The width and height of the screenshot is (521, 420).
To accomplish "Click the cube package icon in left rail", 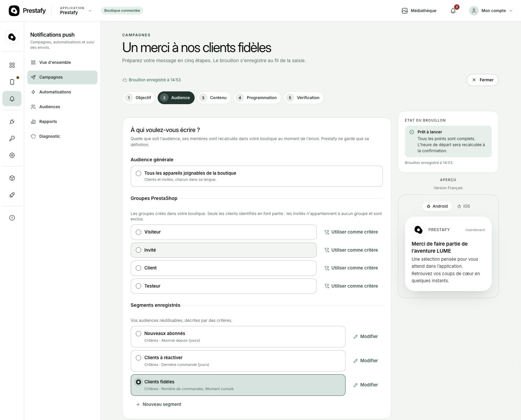I will [x=12, y=178].
